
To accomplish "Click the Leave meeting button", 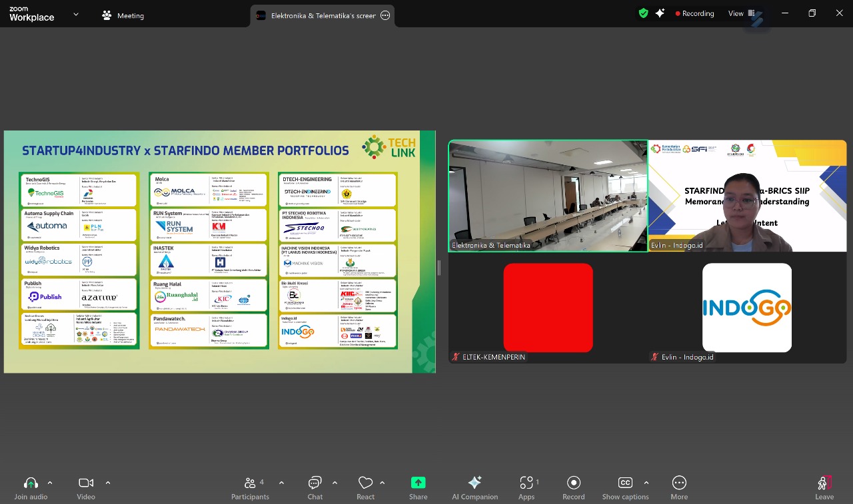I will tap(824, 488).
